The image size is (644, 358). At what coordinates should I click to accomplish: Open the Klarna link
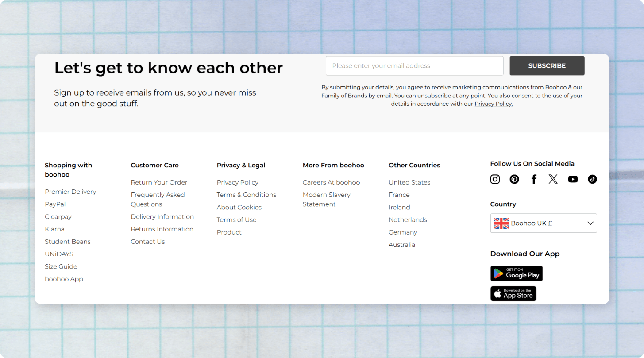54,229
